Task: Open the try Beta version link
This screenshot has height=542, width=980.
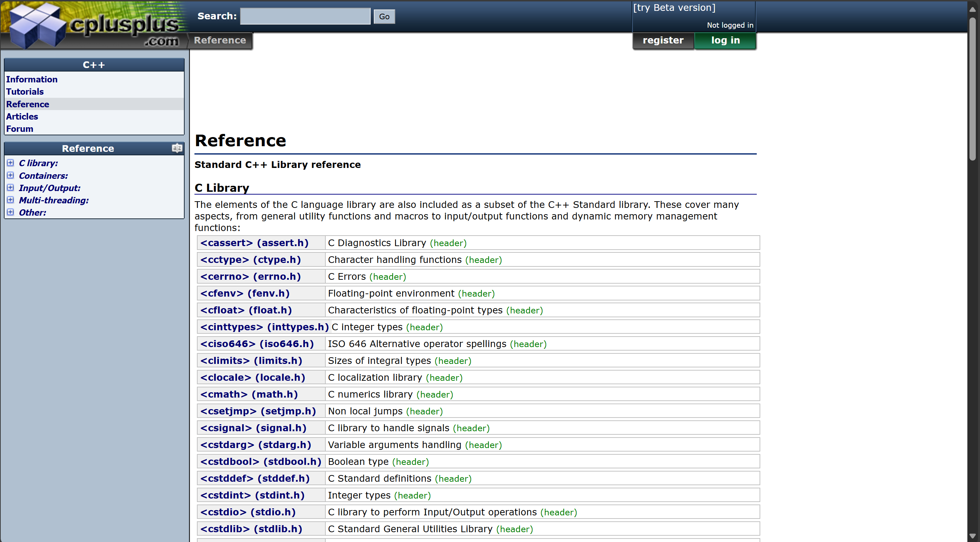Action: pyautogui.click(x=674, y=8)
